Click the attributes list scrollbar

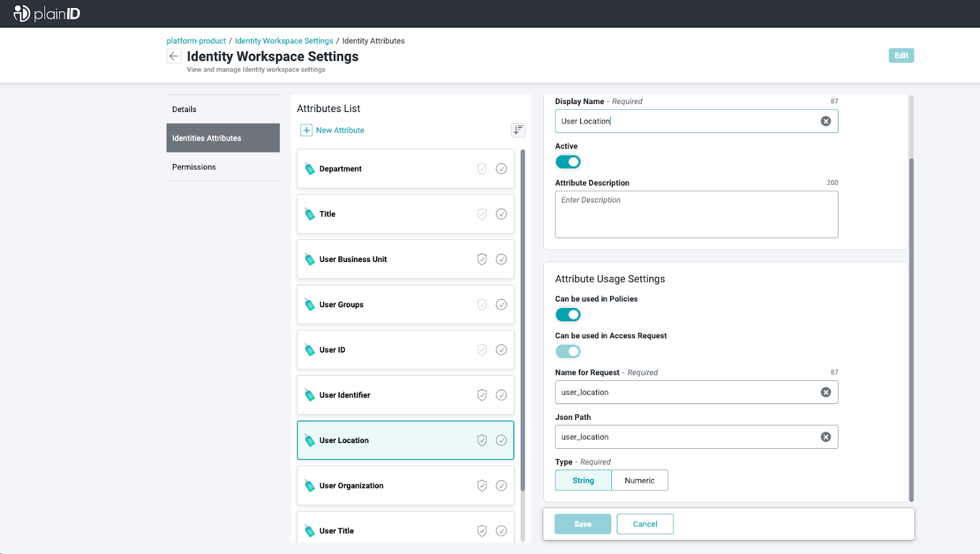[x=522, y=320]
